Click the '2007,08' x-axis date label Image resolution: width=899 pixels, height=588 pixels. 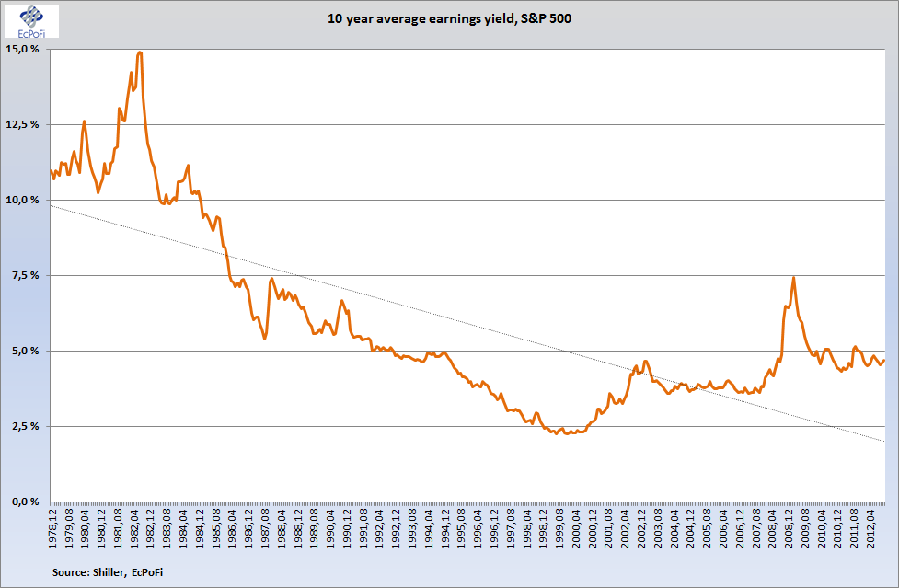click(x=756, y=528)
